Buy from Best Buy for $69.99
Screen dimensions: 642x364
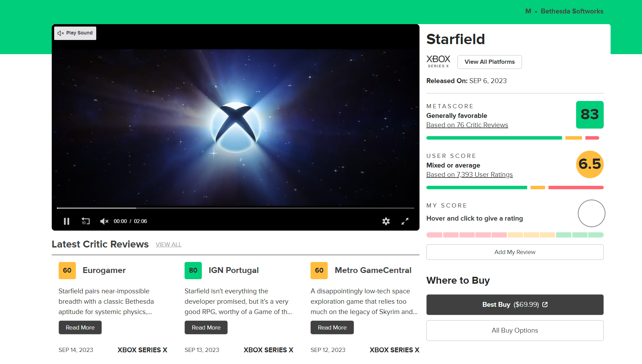tap(515, 305)
